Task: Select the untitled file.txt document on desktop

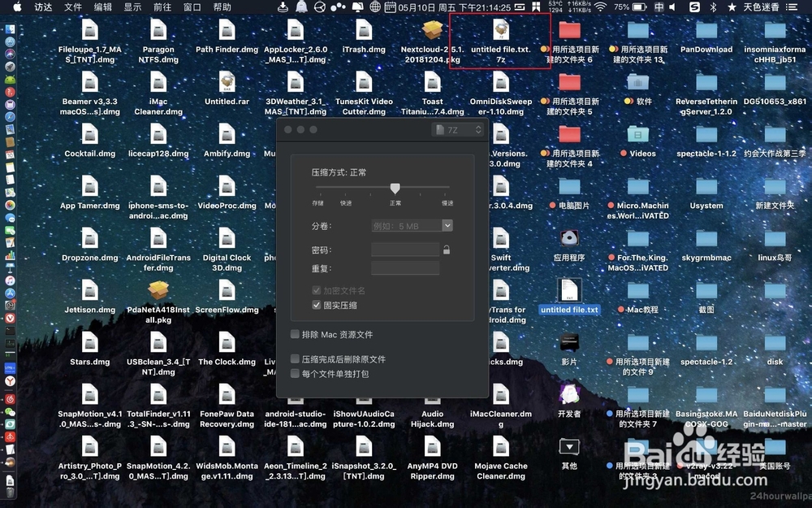Action: tap(569, 296)
